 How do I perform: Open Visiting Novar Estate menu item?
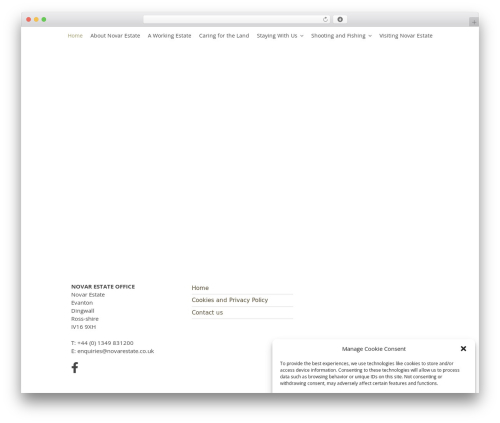tap(406, 36)
